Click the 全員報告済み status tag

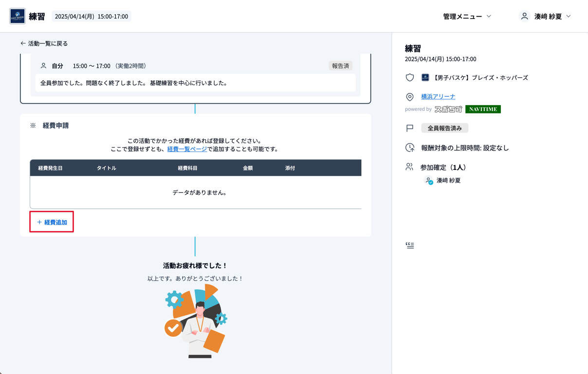(x=444, y=128)
